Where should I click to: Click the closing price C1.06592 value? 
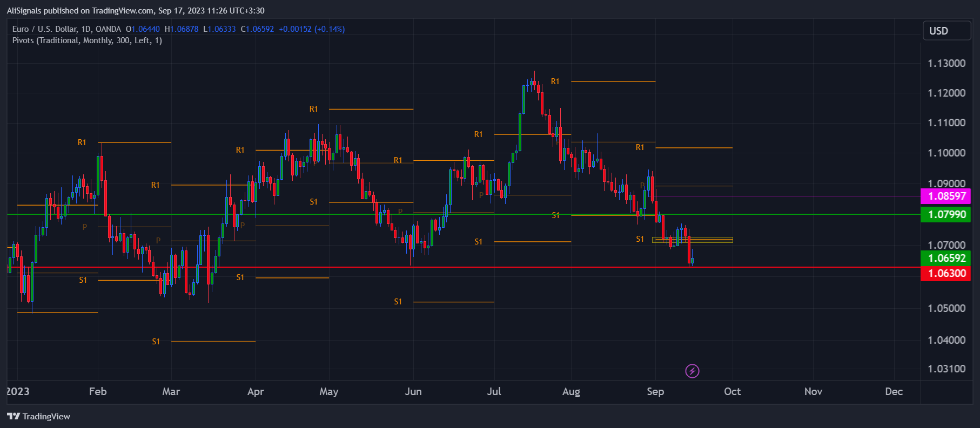click(257, 29)
